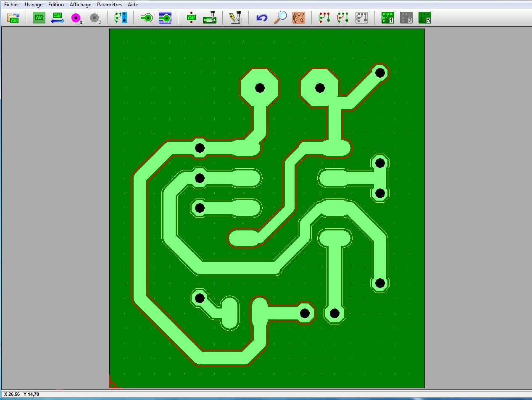Click the mirror board icon with blue arrows

[58, 18]
